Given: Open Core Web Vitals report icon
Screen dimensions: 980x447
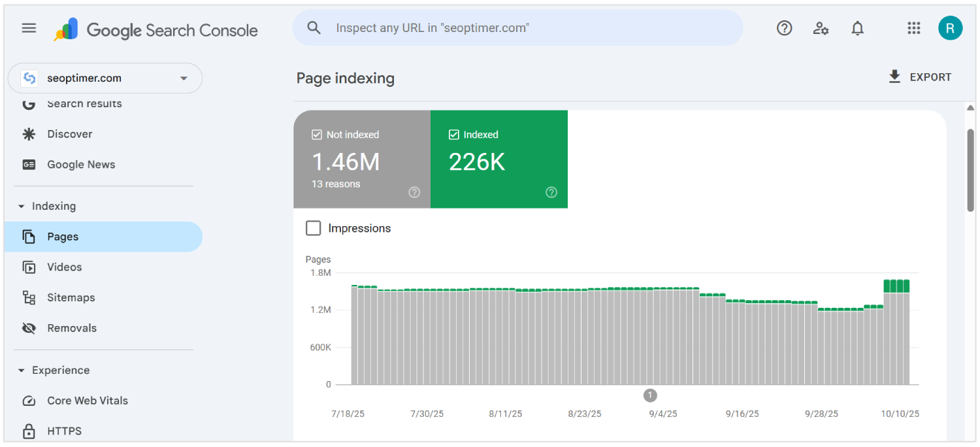Looking at the screenshot, I should (29, 400).
